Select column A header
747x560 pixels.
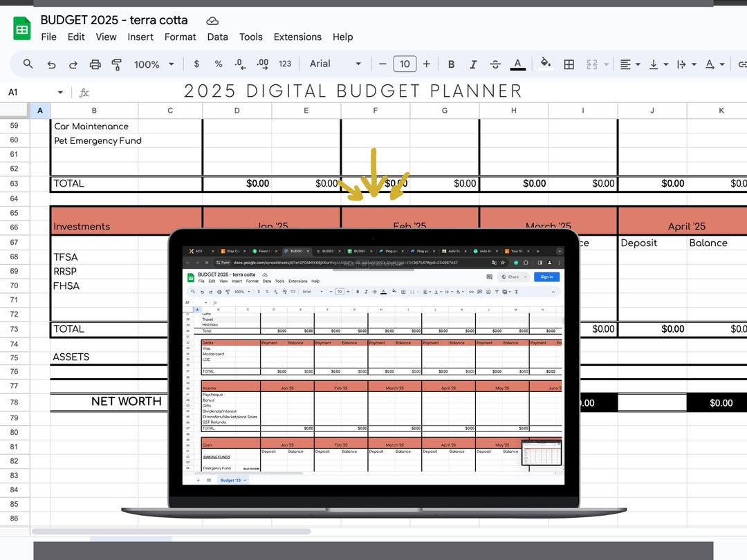point(40,111)
